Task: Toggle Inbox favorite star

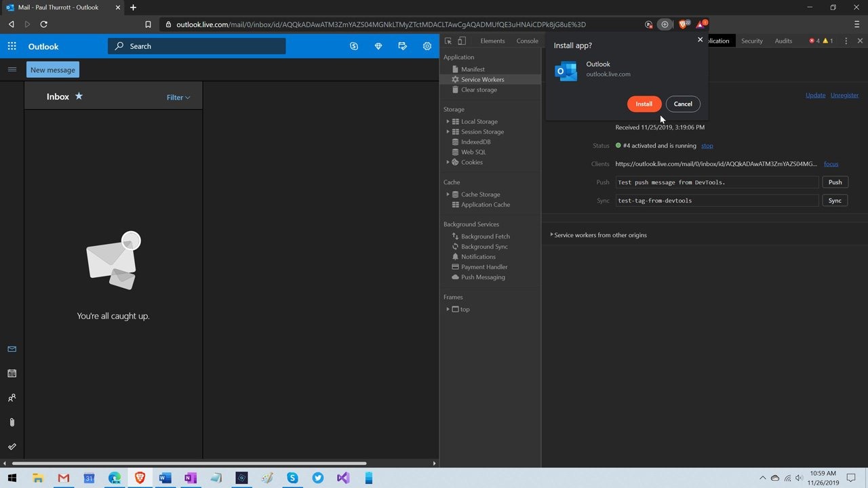Action: pyautogui.click(x=79, y=96)
